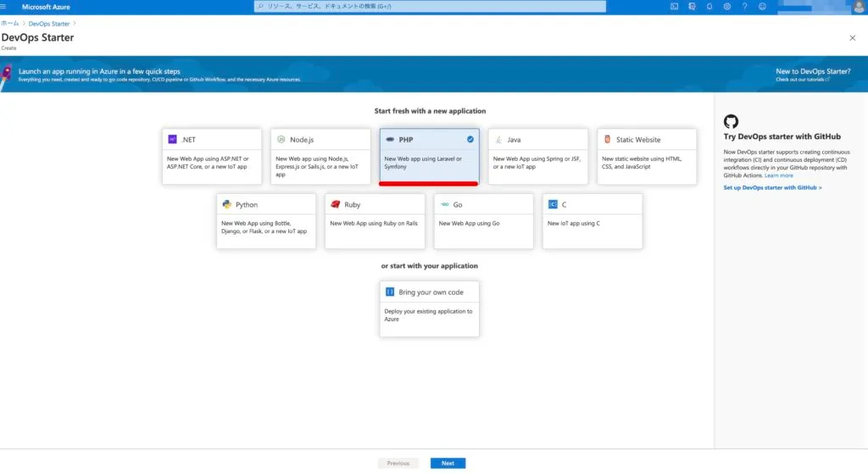Click the Go gopher logo icon
Screen dimensions: 868x473
coord(444,204)
